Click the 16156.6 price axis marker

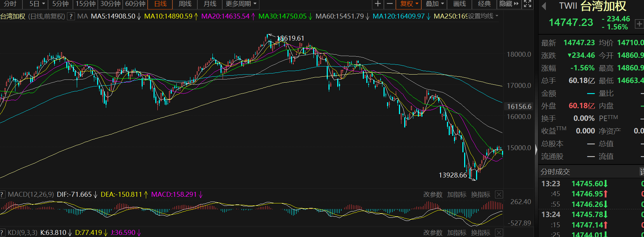[x=519, y=106]
